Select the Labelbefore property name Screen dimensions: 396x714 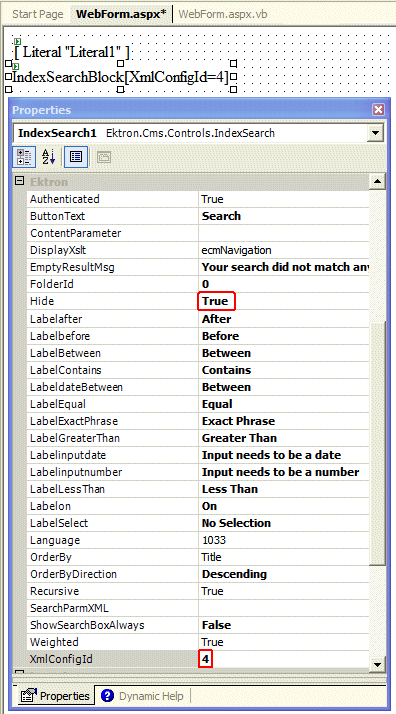click(x=60, y=336)
